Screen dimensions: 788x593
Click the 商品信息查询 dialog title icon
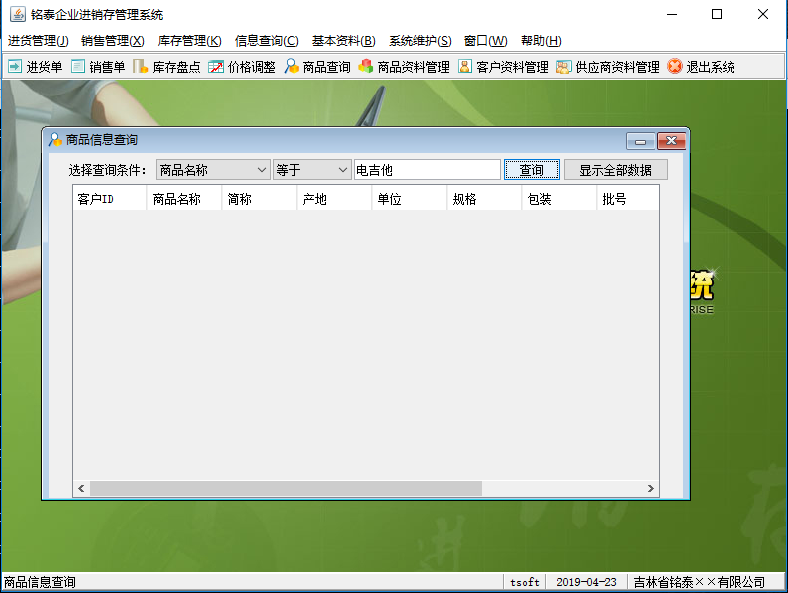pyautogui.click(x=55, y=139)
